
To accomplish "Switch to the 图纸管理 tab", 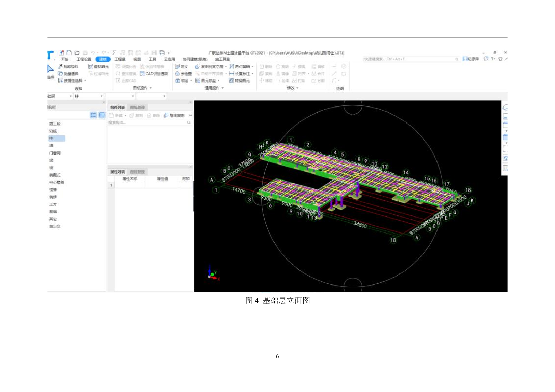I will tap(137, 108).
